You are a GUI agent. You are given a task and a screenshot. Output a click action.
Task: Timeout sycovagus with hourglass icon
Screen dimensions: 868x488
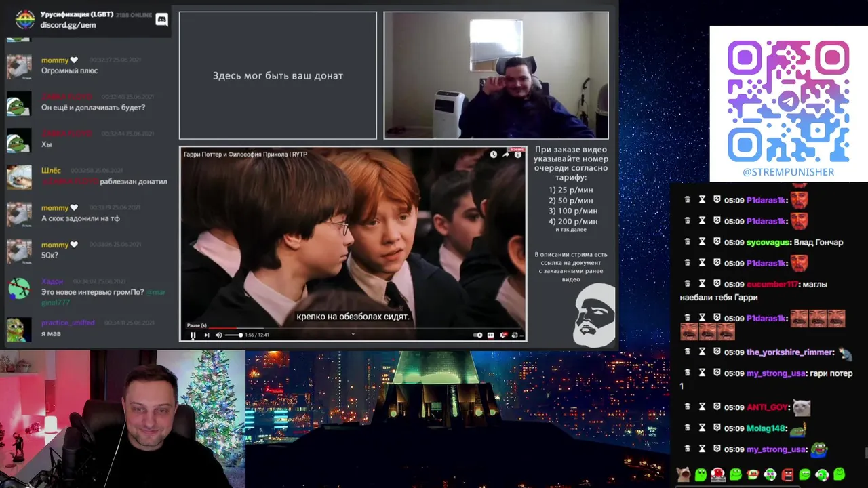703,242
